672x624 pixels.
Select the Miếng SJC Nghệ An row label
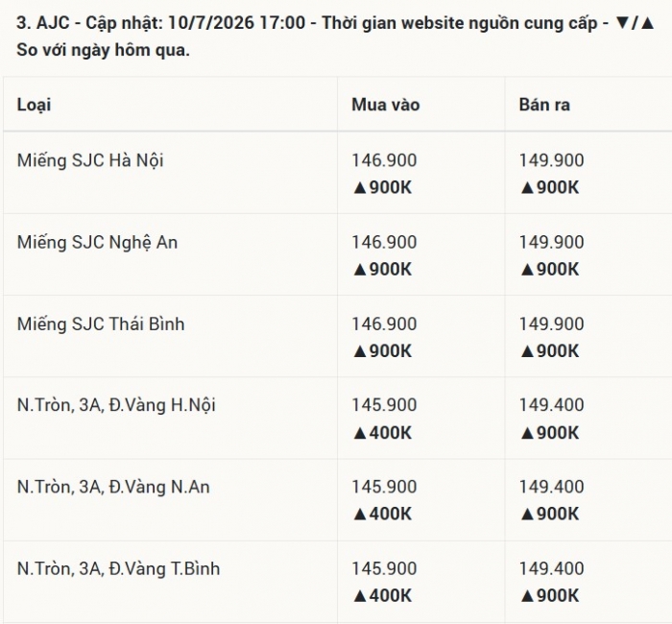click(x=97, y=243)
